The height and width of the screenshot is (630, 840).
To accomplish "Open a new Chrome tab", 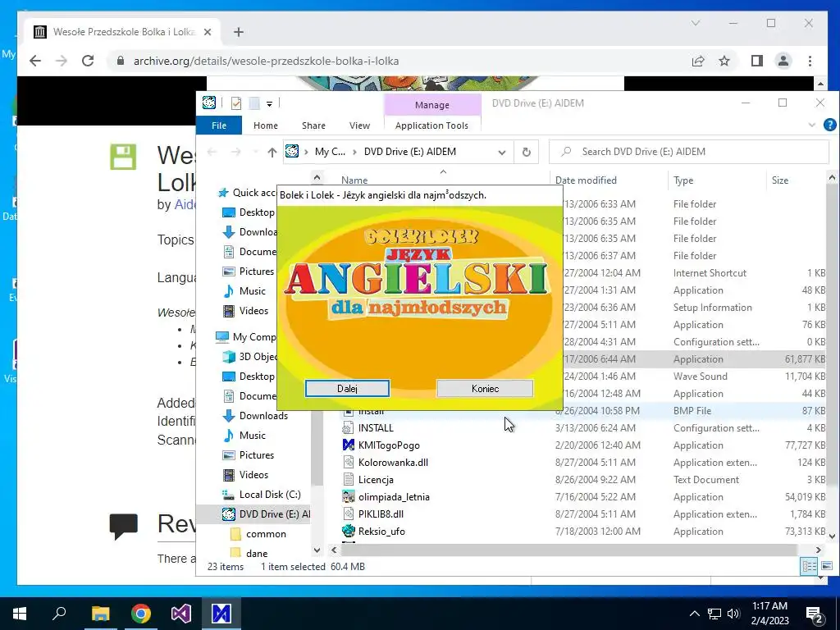I will 239,32.
